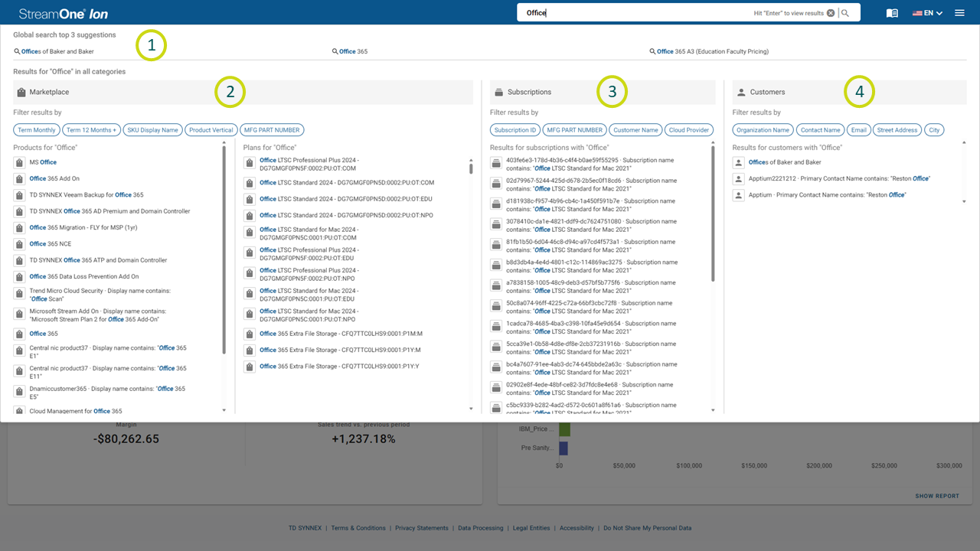This screenshot has height=551, width=980.
Task: Open Do Not Share My Personal Data link
Action: click(x=647, y=528)
